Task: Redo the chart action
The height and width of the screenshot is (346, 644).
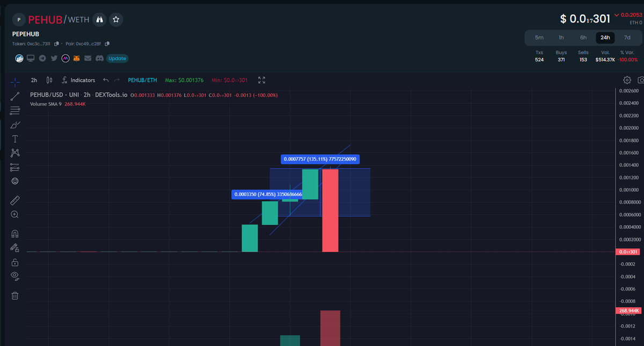Action: click(118, 80)
